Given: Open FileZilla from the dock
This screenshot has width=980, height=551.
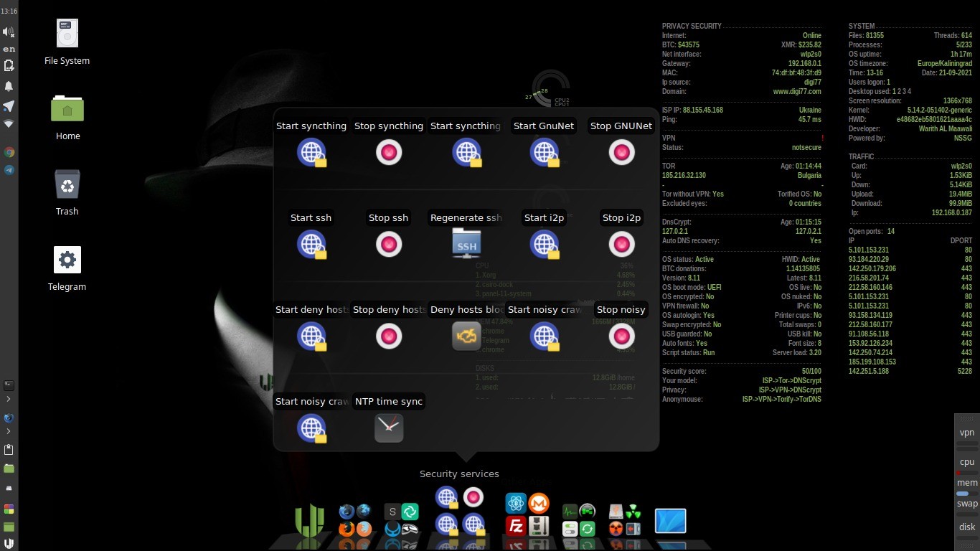Looking at the screenshot, I should pos(516,527).
